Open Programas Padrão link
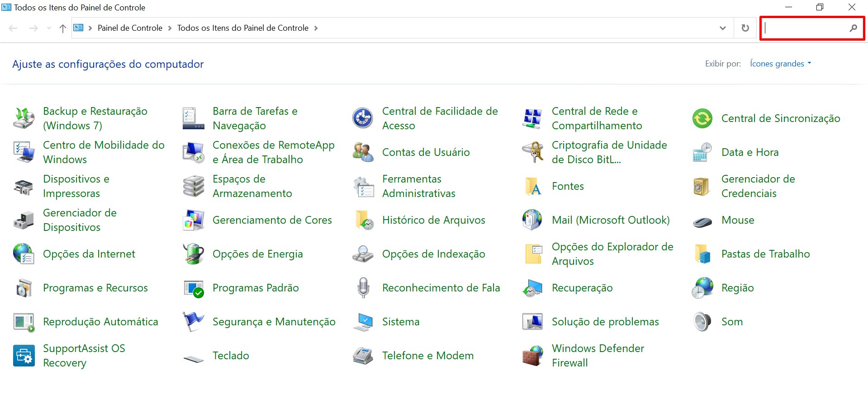868x399 pixels. click(x=256, y=288)
